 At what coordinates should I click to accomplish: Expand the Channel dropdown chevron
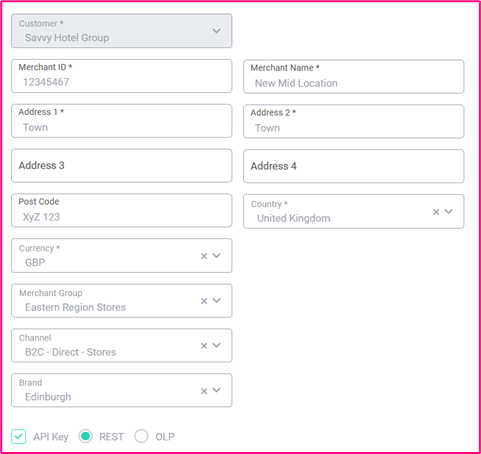point(216,345)
